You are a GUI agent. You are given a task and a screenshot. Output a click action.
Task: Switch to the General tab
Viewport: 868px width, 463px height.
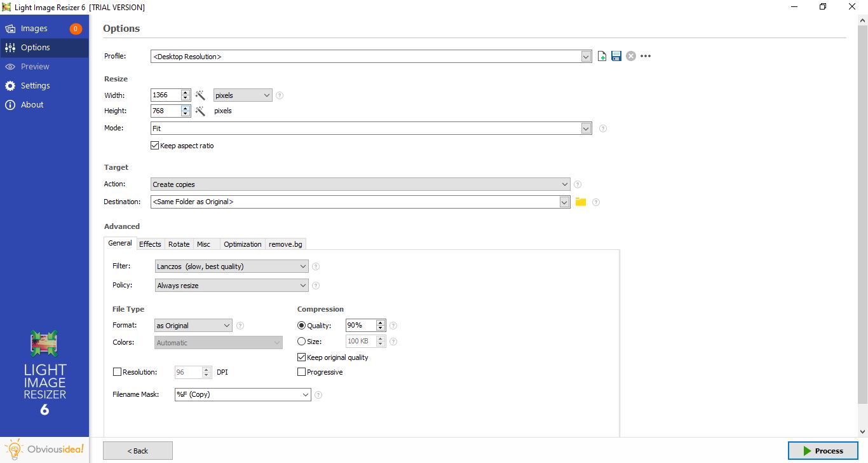120,244
